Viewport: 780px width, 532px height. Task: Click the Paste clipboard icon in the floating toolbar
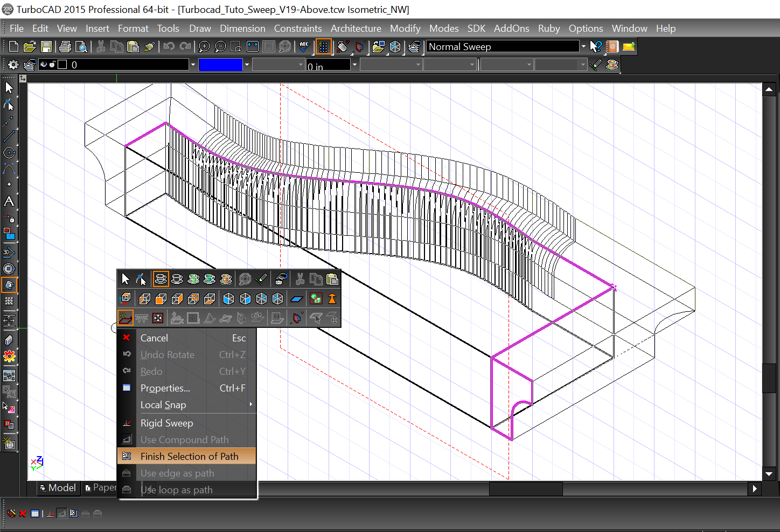pyautogui.click(x=332, y=279)
